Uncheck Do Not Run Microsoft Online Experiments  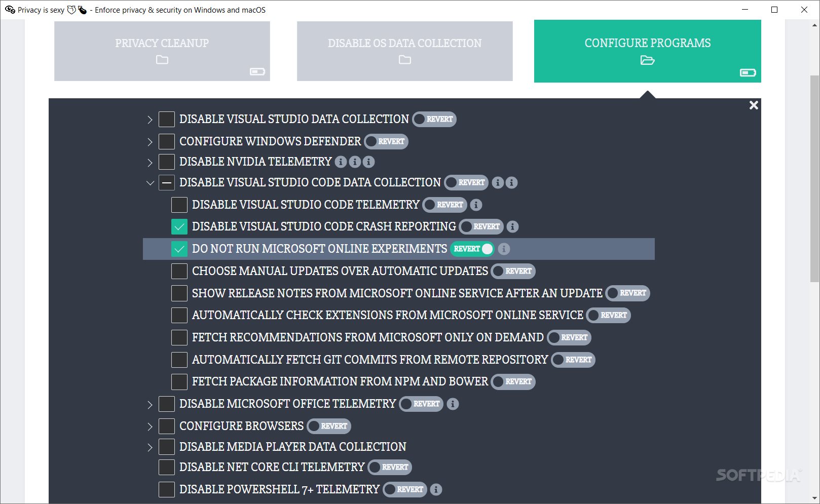(x=179, y=249)
